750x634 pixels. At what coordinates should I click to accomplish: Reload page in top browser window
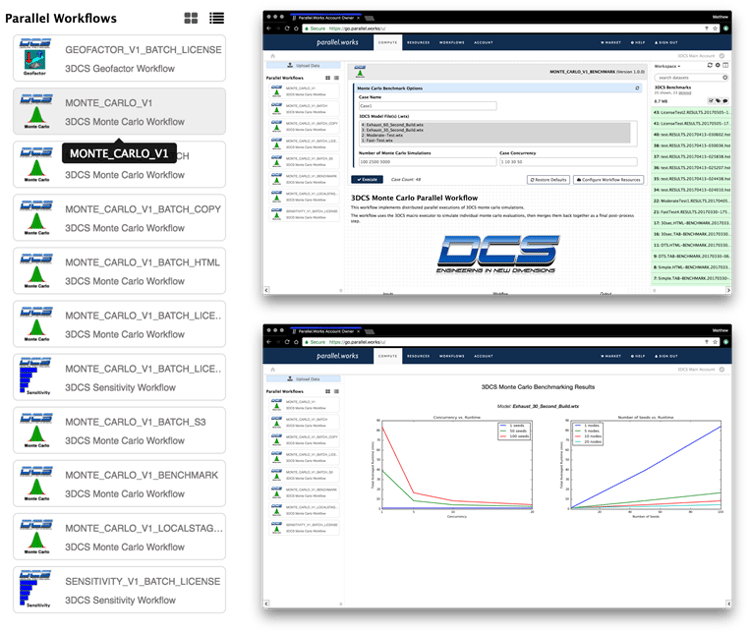[x=287, y=28]
